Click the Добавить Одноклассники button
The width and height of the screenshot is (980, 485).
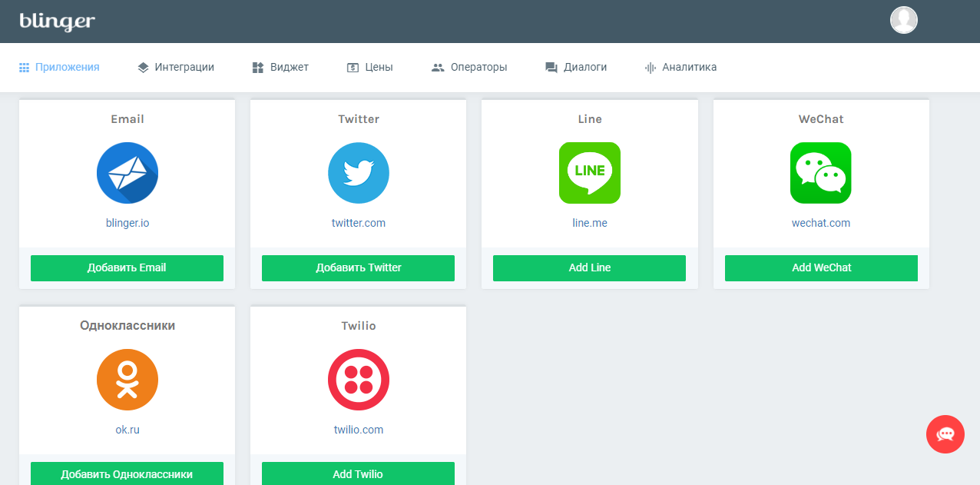(x=127, y=473)
